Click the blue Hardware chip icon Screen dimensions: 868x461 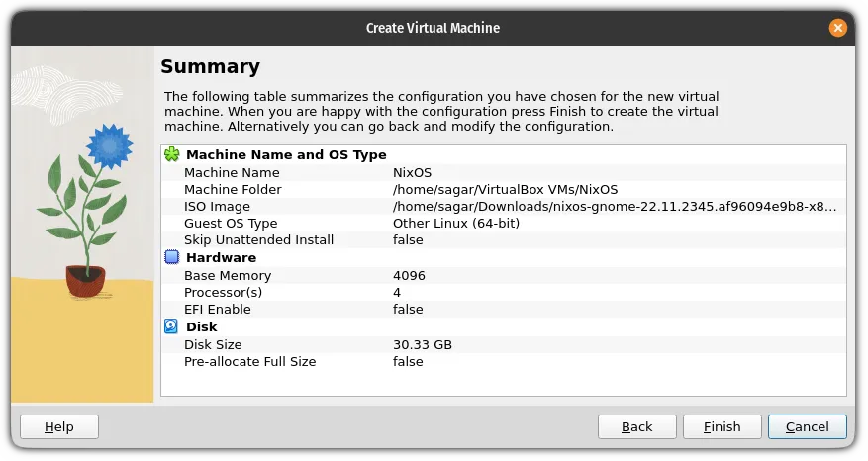pos(172,258)
